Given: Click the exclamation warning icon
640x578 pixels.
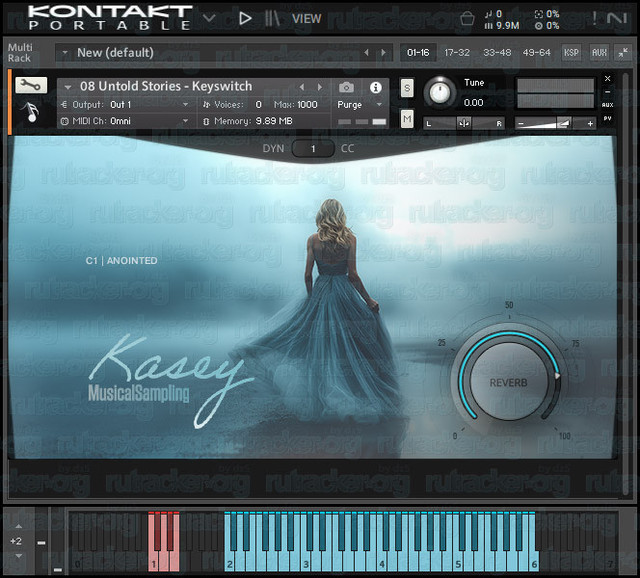Looking at the screenshot, I should [594, 18].
